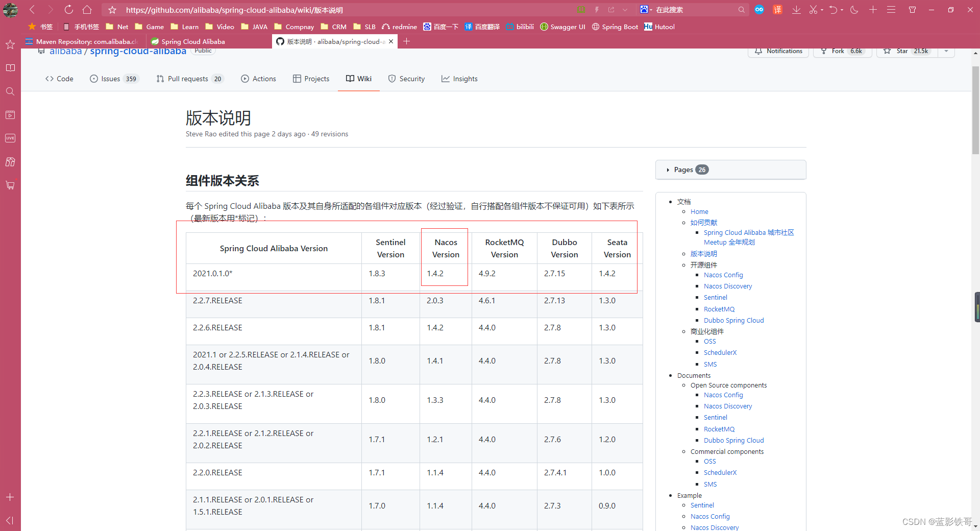Open reading book icon in left sidebar
This screenshot has width=980, height=531.
coord(10,68)
